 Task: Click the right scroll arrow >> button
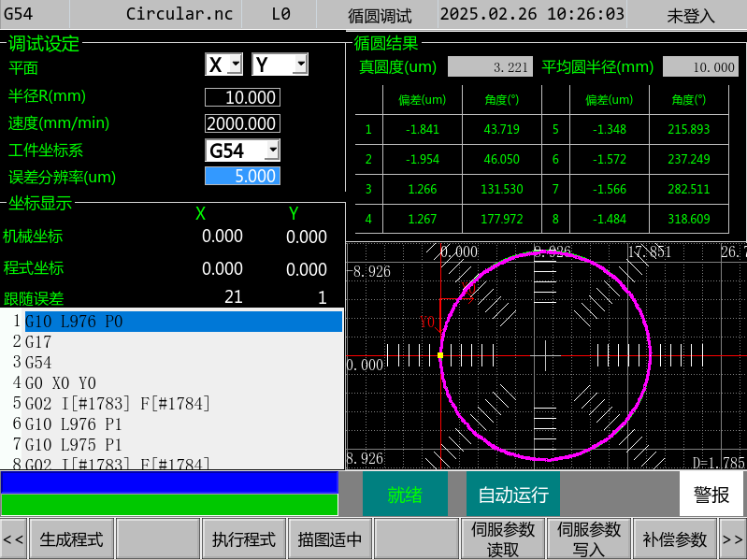(x=733, y=539)
